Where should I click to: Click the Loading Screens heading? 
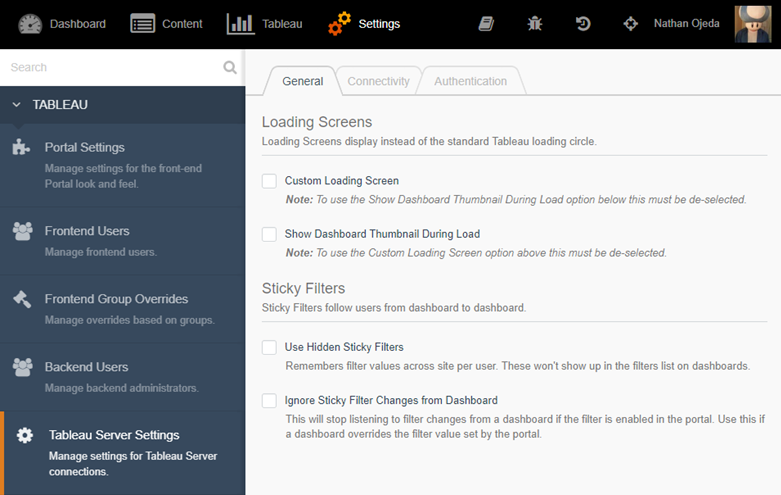(x=317, y=122)
